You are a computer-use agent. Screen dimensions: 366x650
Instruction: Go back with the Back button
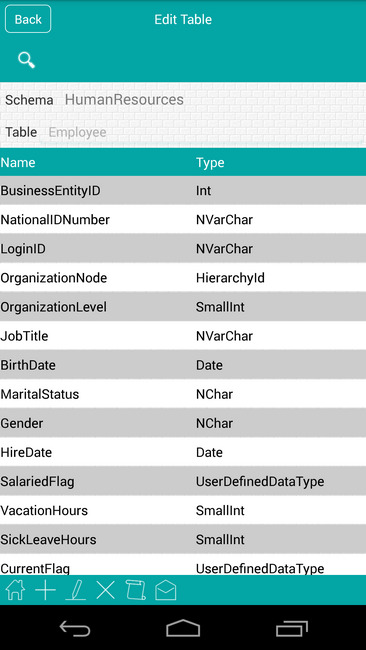coord(28,19)
